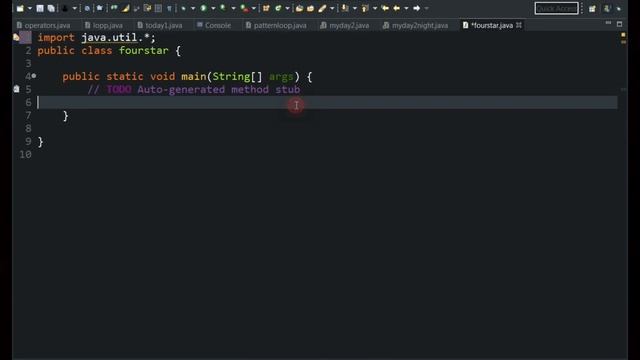Click the Toggle Block Selection icon
Image resolution: width=640 pixels, height=360 pixels.
point(158,8)
